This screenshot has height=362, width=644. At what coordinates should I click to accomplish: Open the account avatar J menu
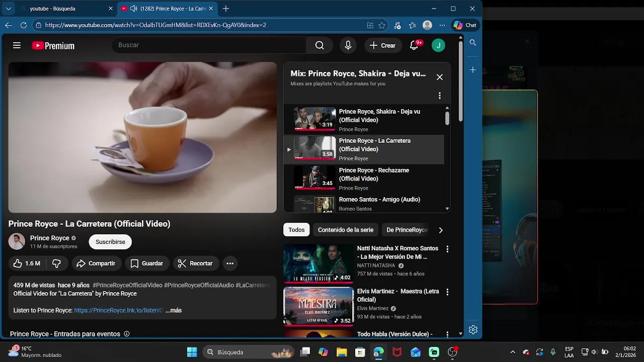(438, 45)
